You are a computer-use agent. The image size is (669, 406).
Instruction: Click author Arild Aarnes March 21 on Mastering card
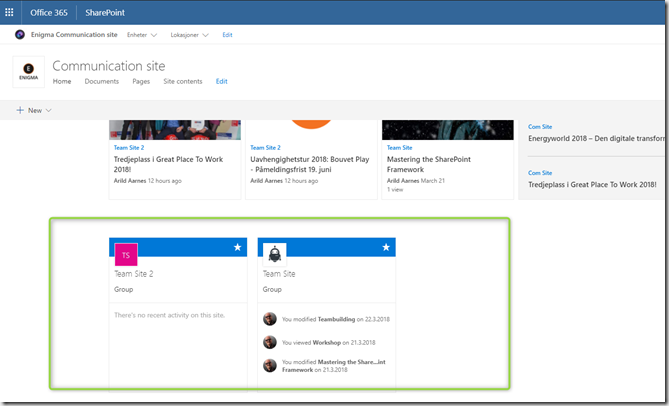[x=416, y=181]
